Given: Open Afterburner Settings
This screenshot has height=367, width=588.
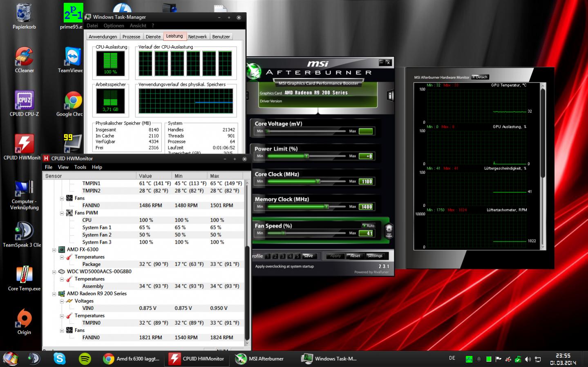Looking at the screenshot, I should (x=375, y=256).
